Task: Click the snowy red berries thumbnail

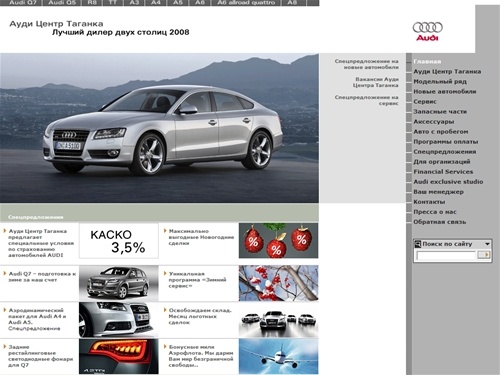Action: pos(278,283)
